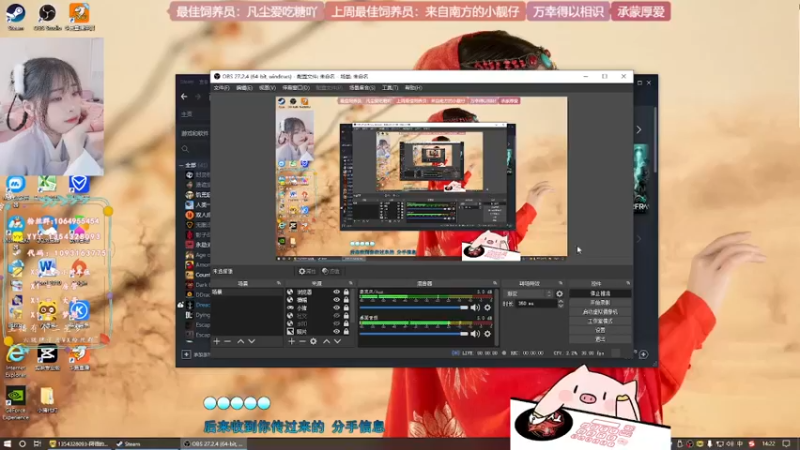Viewport: 800px width, 450px height.
Task: Open Internet Explorer desktop icon
Action: [x=16, y=360]
